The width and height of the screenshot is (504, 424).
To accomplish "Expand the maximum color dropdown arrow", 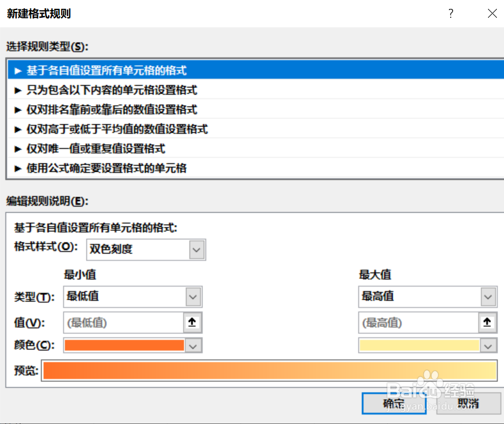I will [x=489, y=346].
